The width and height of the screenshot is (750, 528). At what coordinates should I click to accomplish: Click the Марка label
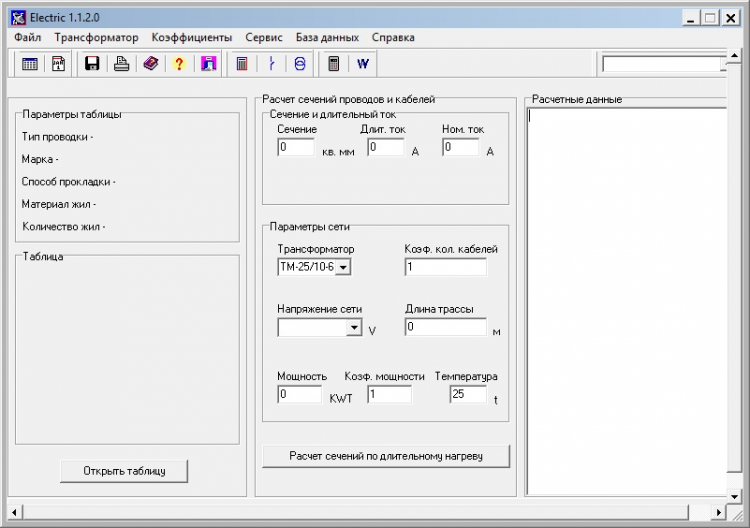pos(40,159)
